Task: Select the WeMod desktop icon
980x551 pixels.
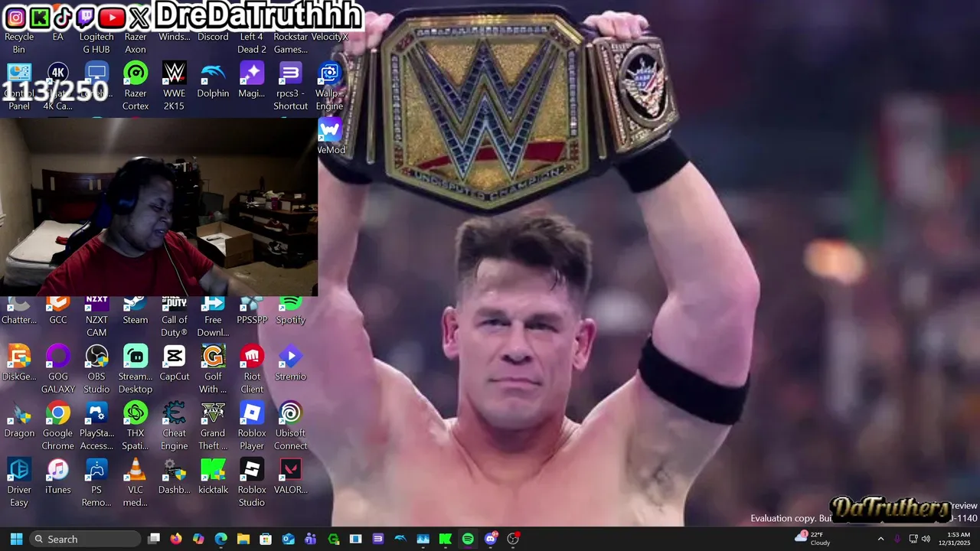Action: coord(330,130)
